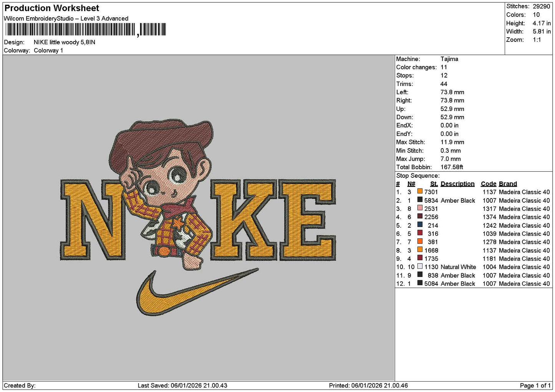The height and width of the screenshot is (392, 555).
Task: Click the Colors value 10 in the header
Action: 536,15
